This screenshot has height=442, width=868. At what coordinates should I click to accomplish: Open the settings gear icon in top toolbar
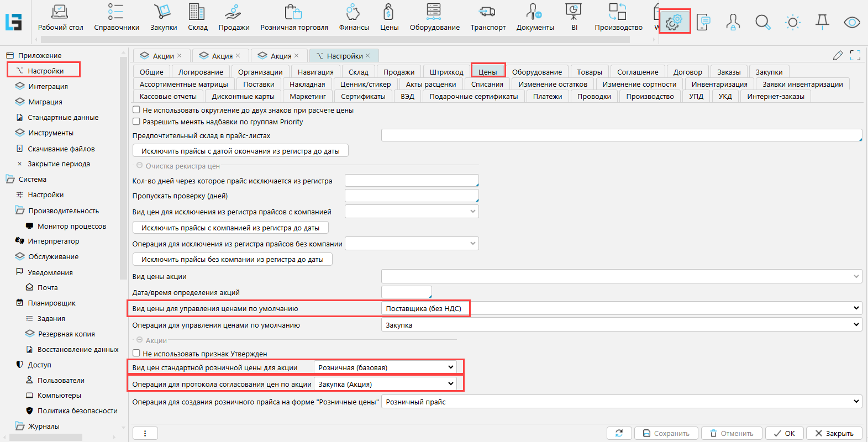674,22
